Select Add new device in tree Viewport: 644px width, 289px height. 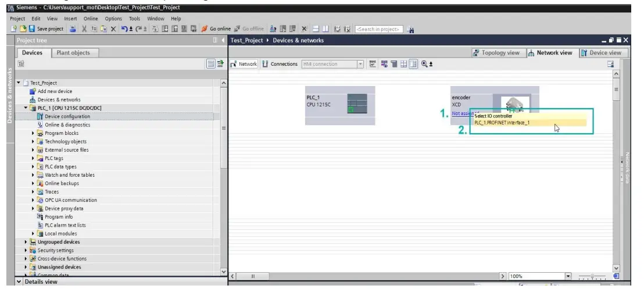tap(55, 91)
